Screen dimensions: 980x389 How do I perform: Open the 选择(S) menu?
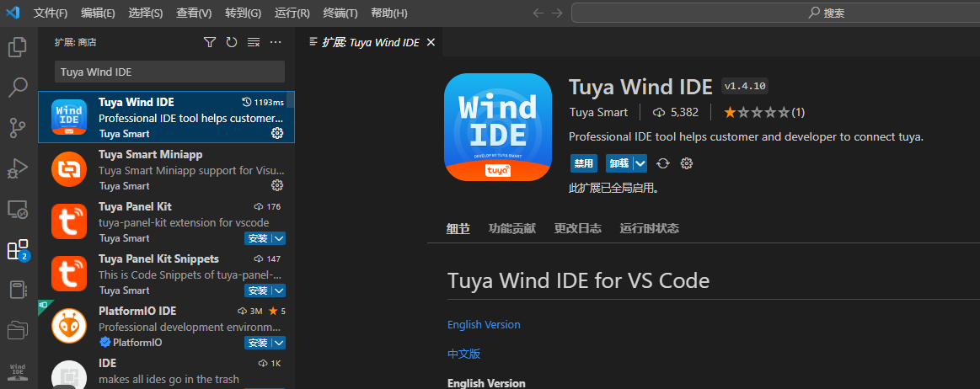click(146, 13)
